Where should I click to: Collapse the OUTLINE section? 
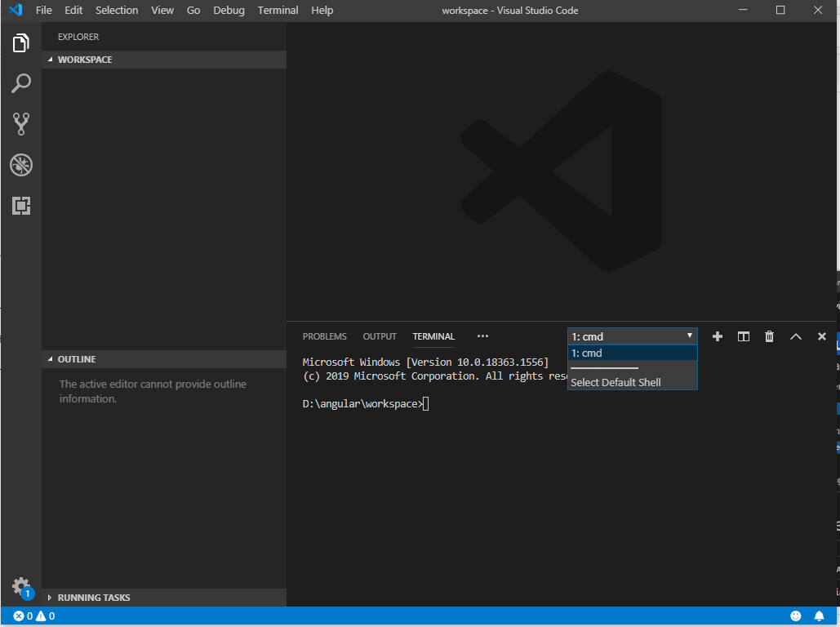click(77, 359)
